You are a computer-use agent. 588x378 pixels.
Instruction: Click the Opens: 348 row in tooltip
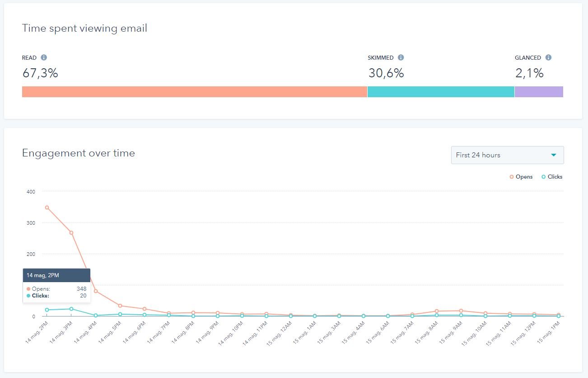point(56,288)
